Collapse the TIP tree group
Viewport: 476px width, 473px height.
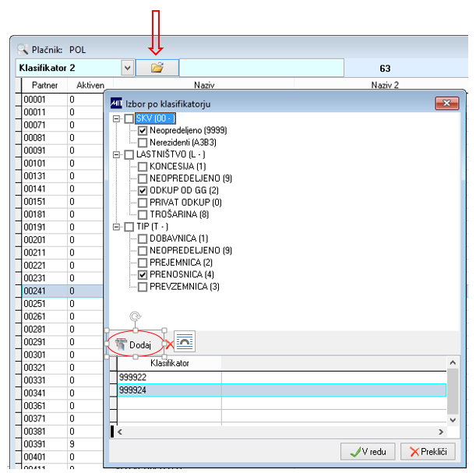tap(116, 227)
